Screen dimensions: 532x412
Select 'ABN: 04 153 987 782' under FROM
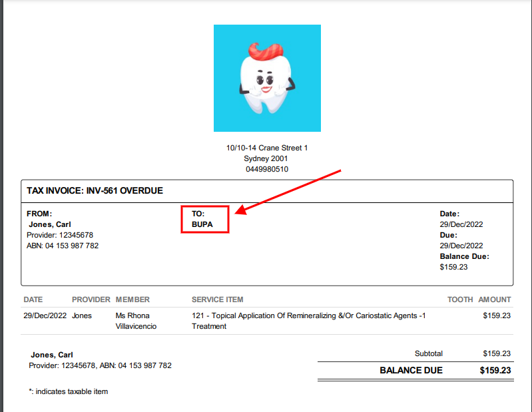[63, 246]
